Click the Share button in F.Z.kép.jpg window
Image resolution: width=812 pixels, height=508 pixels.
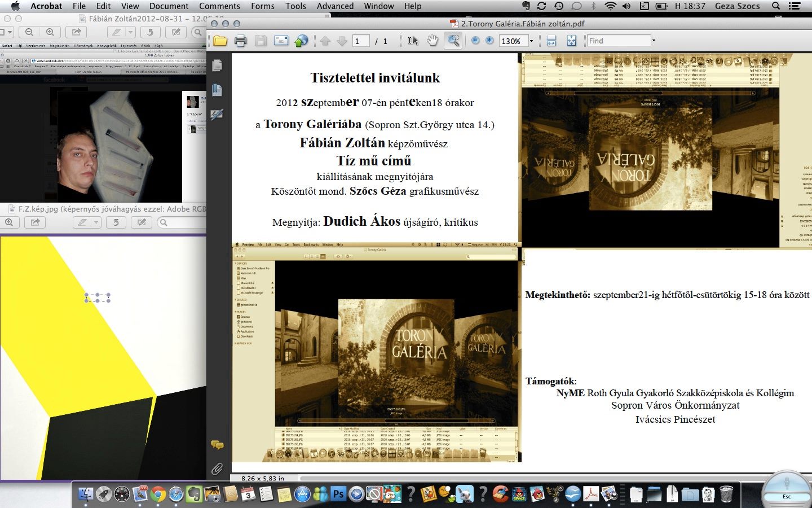click(35, 222)
